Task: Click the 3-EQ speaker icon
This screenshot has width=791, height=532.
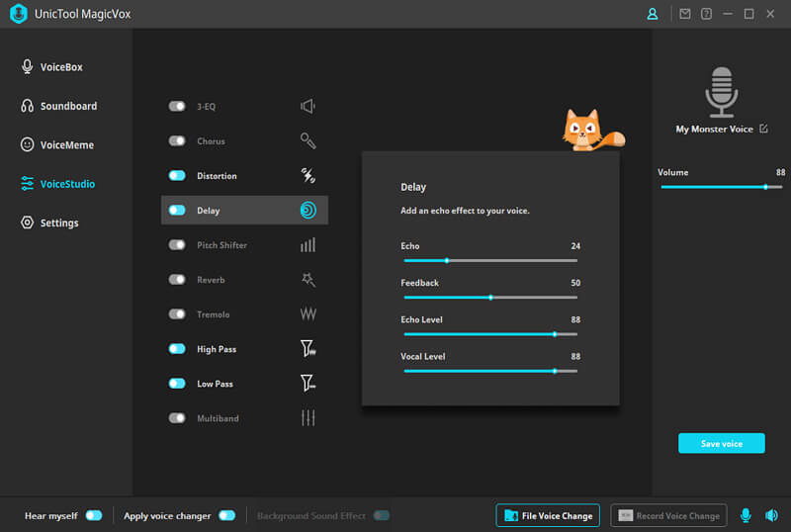Action: (x=308, y=107)
